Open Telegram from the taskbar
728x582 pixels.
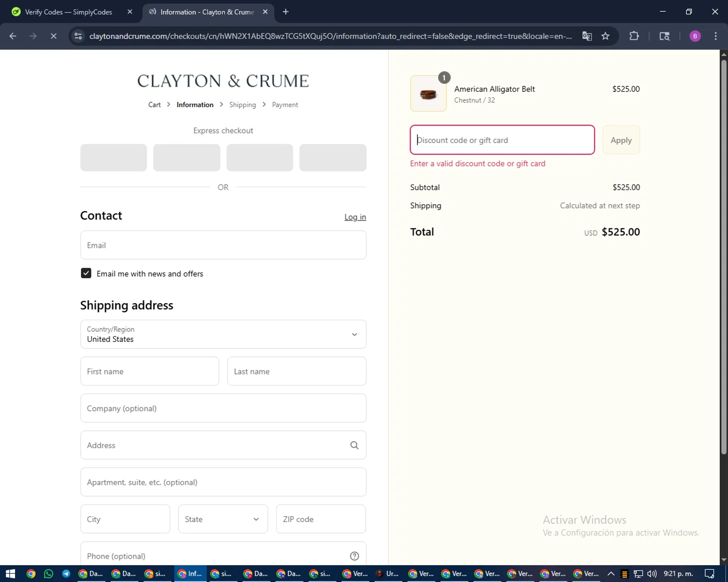pos(66,574)
